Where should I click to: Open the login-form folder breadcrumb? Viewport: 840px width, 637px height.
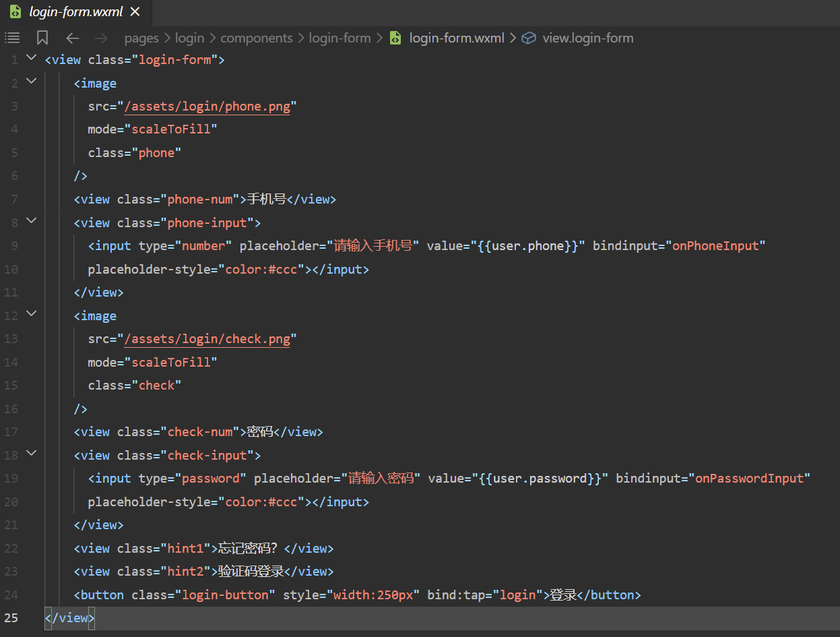click(340, 38)
